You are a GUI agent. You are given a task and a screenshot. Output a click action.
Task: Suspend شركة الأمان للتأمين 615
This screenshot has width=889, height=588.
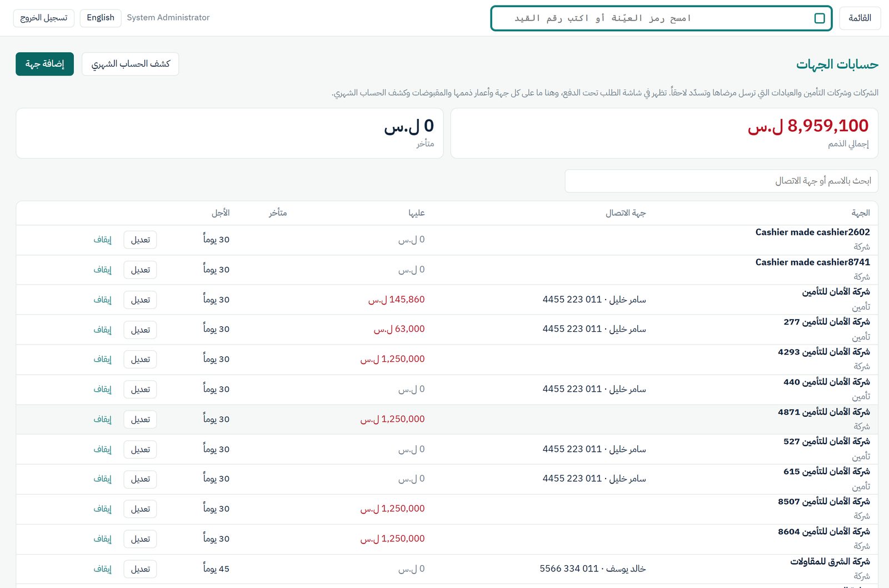tap(102, 479)
